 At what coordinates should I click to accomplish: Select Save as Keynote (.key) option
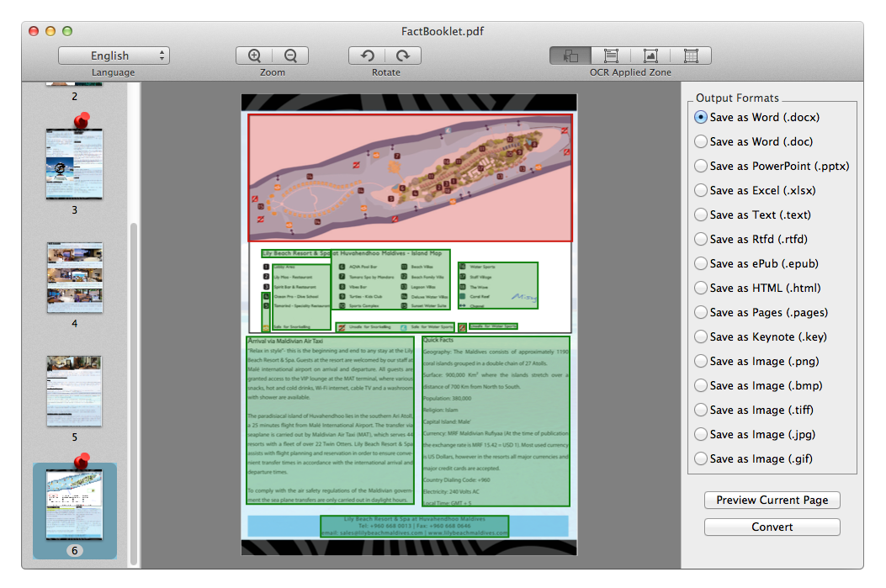(761, 336)
